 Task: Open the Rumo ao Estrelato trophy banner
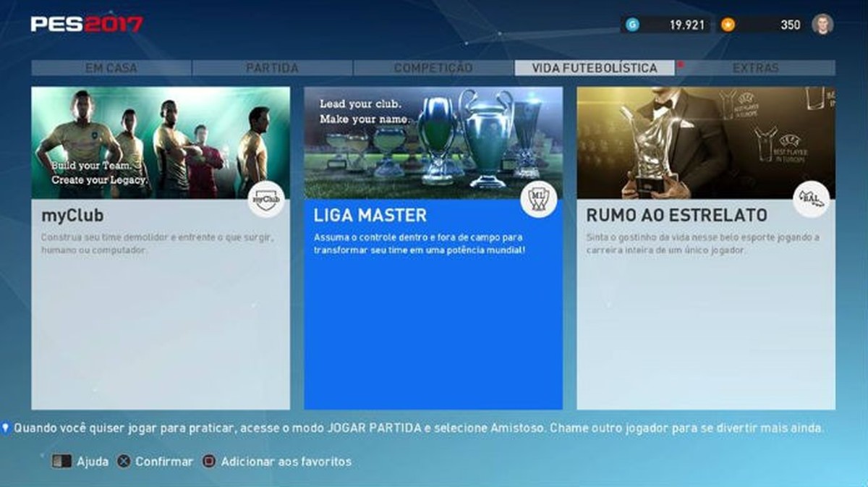(706, 143)
